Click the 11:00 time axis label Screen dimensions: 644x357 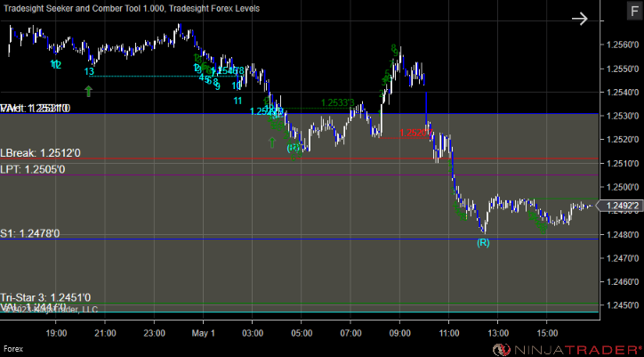(x=448, y=332)
